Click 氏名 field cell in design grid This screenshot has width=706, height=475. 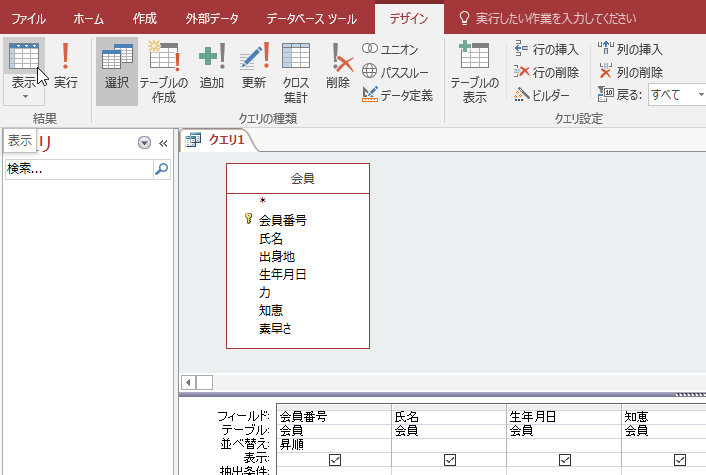(x=449, y=416)
